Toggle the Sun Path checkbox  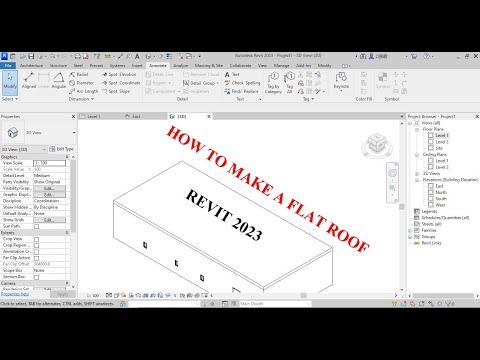coord(37,227)
